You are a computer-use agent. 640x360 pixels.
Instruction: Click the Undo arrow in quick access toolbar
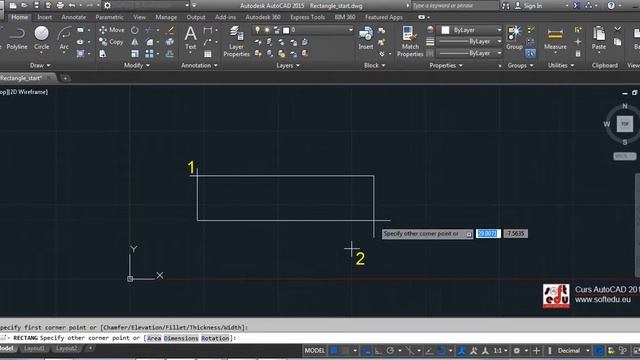(x=72, y=5)
